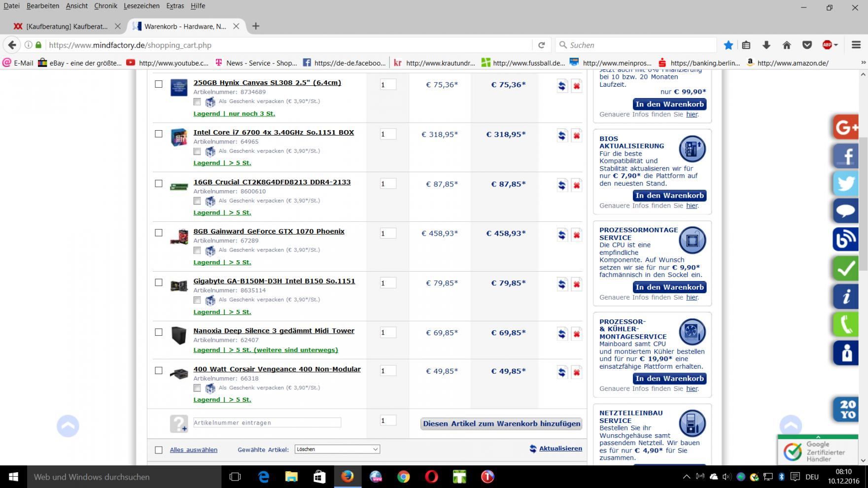Select the Intel Core i7 6700 row checkbox
The width and height of the screenshot is (868, 488).
click(x=159, y=134)
